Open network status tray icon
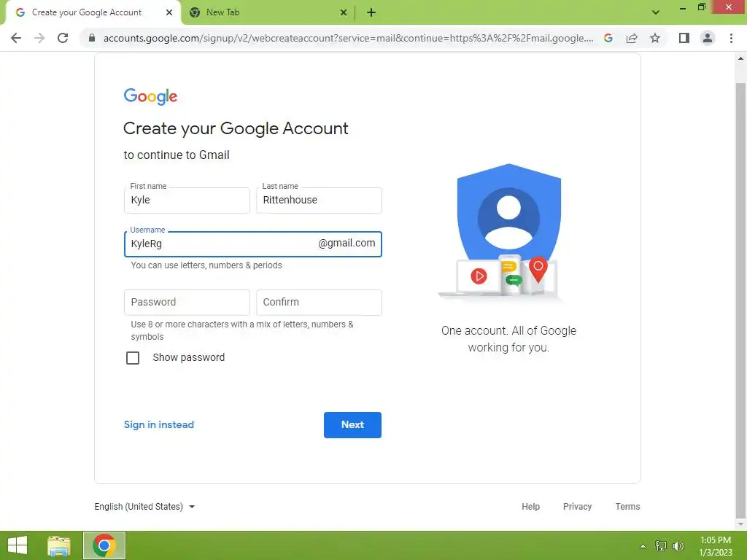 click(x=661, y=546)
